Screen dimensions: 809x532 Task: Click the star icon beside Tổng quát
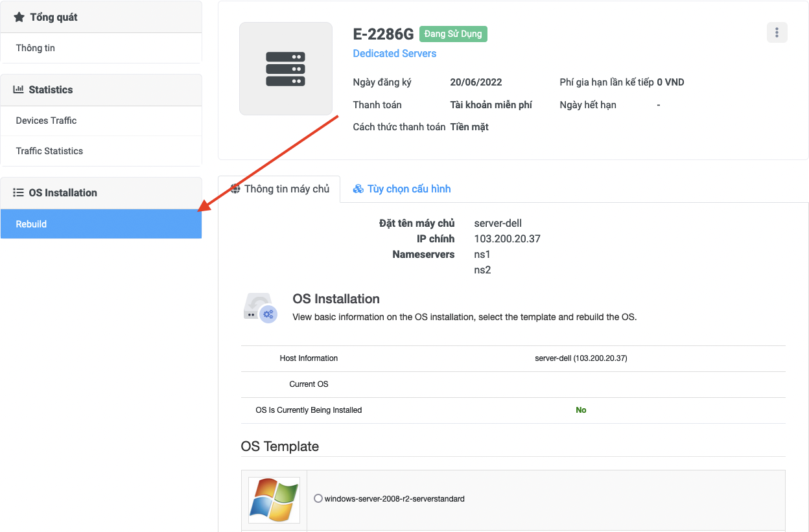pyautogui.click(x=19, y=17)
